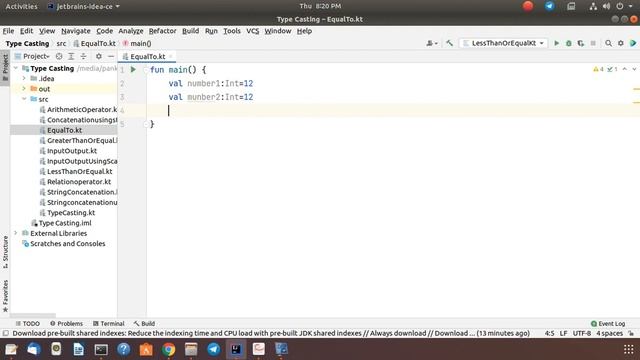Click the empty line 4 in editor

[393, 110]
